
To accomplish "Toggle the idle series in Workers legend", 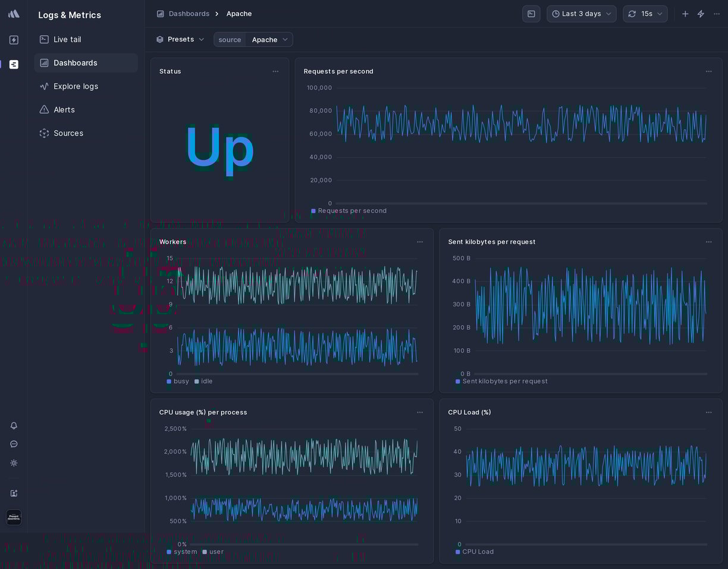I will coord(203,382).
